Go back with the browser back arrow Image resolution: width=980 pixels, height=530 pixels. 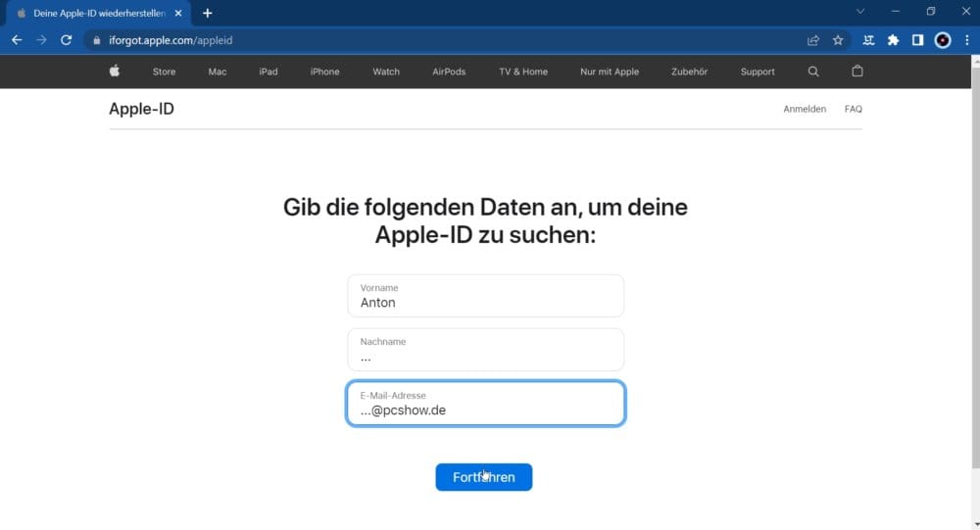pos(17,40)
